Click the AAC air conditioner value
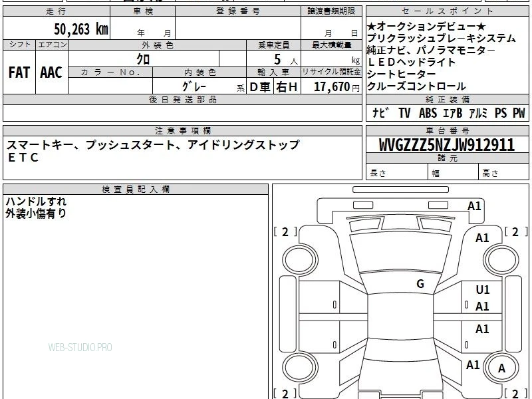Image resolution: width=532 pixels, height=399 pixels. (51, 72)
